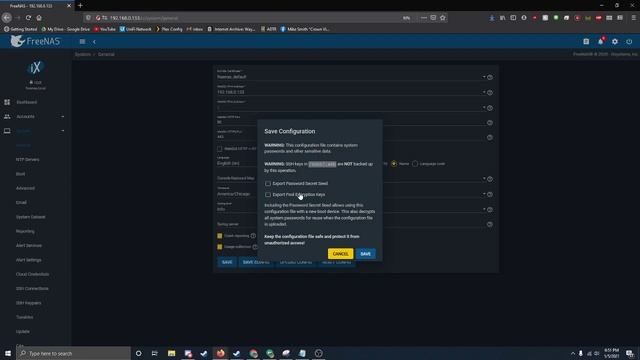Show help for WebGUI IPv4 Address field
640x360 pixels.
tap(490, 93)
